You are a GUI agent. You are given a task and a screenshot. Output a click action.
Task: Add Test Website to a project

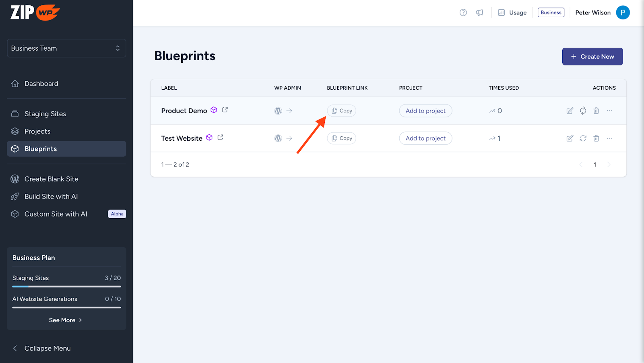(425, 138)
